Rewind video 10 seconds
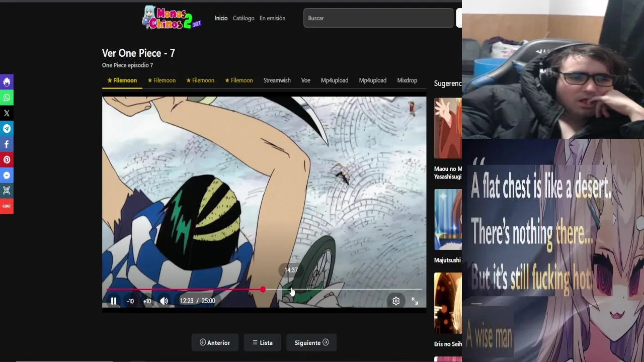Screen dimensions: 644x362 [130, 301]
